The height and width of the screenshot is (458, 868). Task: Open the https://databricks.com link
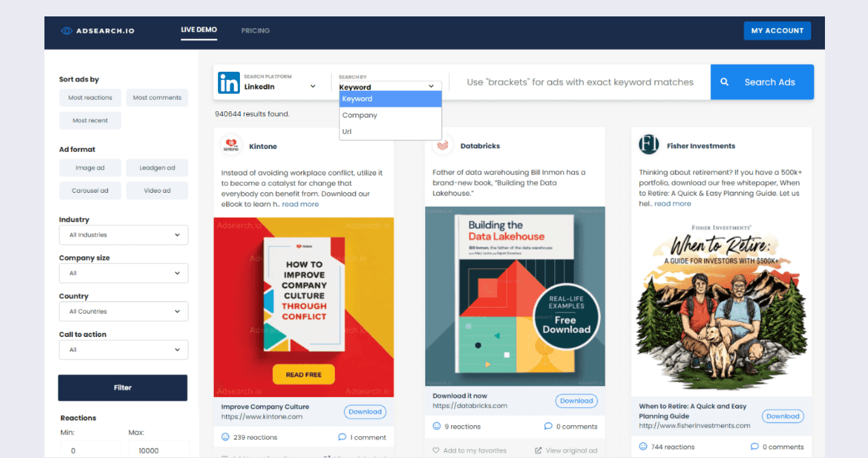click(470, 406)
